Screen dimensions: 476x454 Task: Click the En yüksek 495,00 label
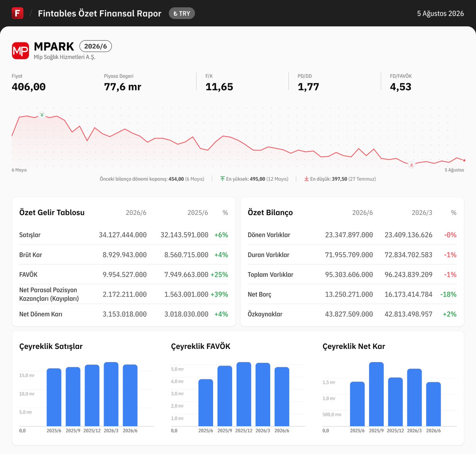257,179
